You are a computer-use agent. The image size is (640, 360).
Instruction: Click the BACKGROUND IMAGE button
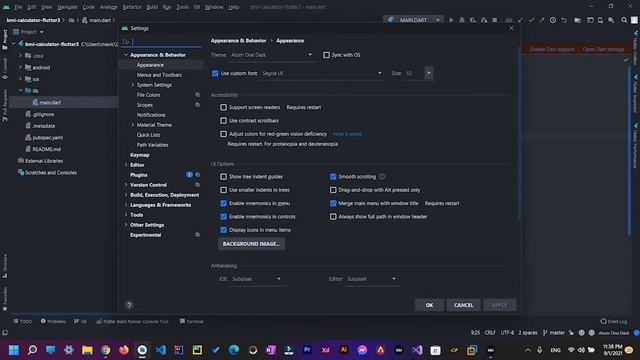tap(251, 244)
